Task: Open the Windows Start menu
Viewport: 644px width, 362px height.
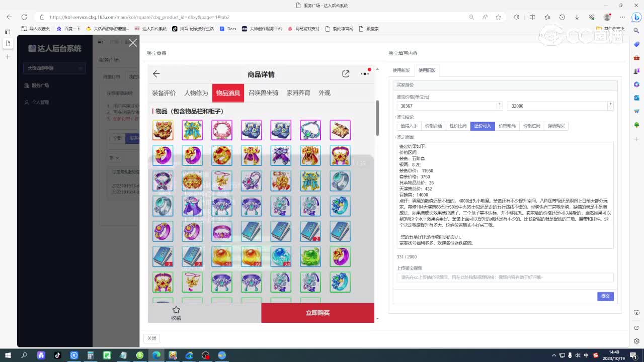Action: (x=9, y=355)
